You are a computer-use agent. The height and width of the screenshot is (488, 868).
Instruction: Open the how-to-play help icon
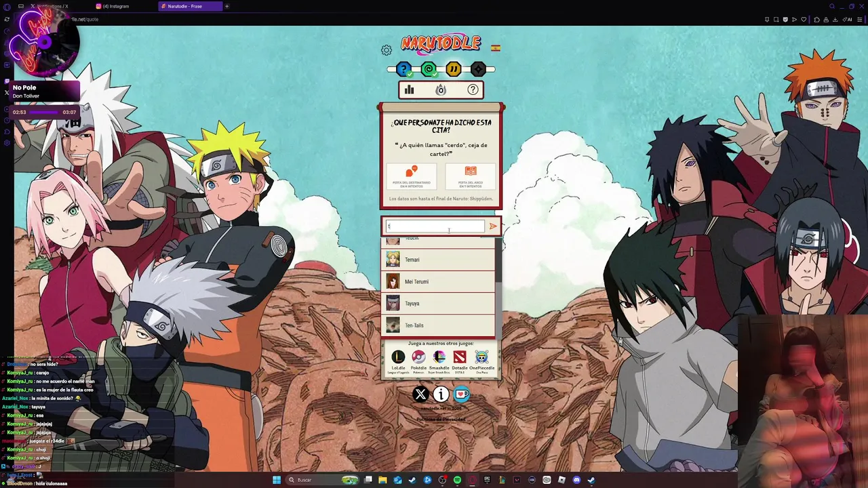click(473, 89)
